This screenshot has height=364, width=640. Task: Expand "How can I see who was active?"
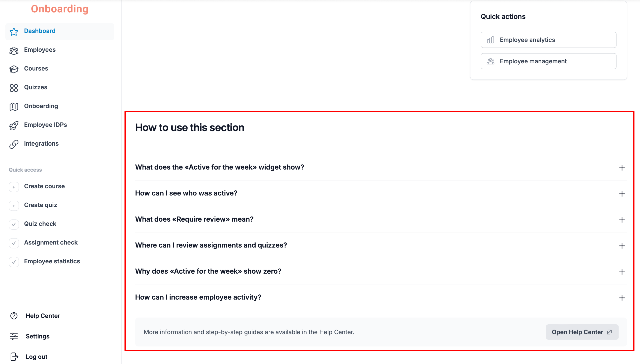(381, 194)
